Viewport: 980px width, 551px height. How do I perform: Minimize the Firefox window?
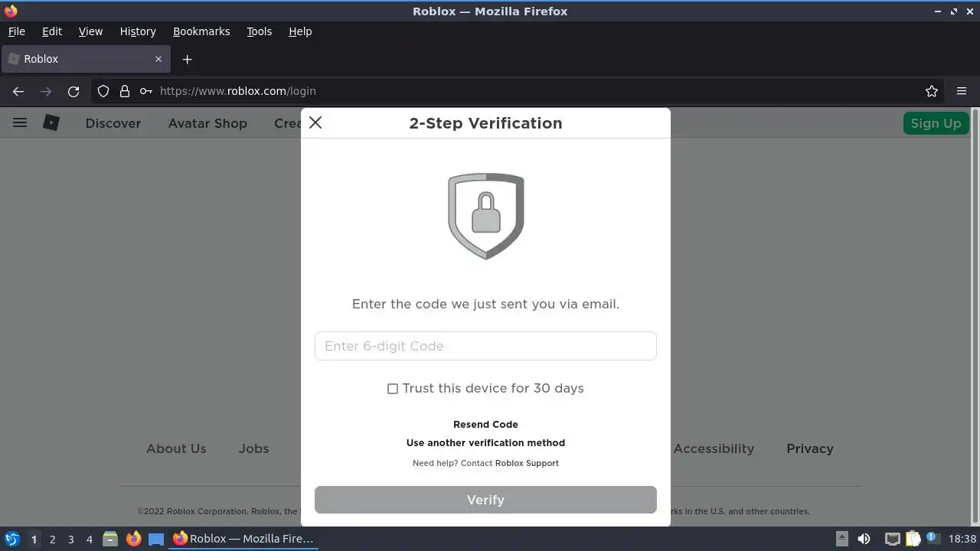(938, 11)
